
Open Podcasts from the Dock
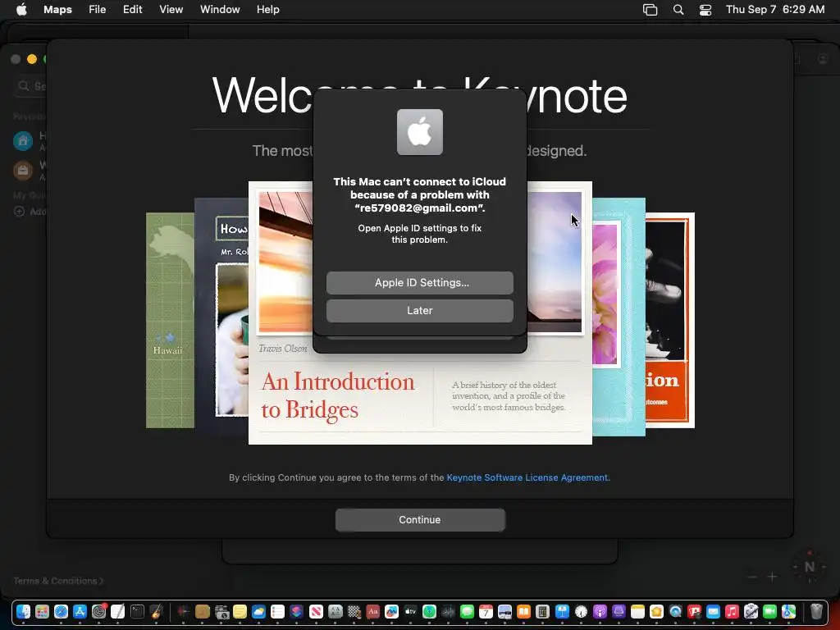tap(600, 611)
